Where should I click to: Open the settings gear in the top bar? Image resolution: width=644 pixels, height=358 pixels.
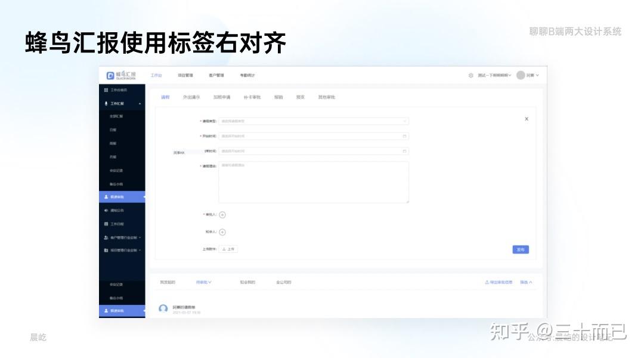coord(470,75)
